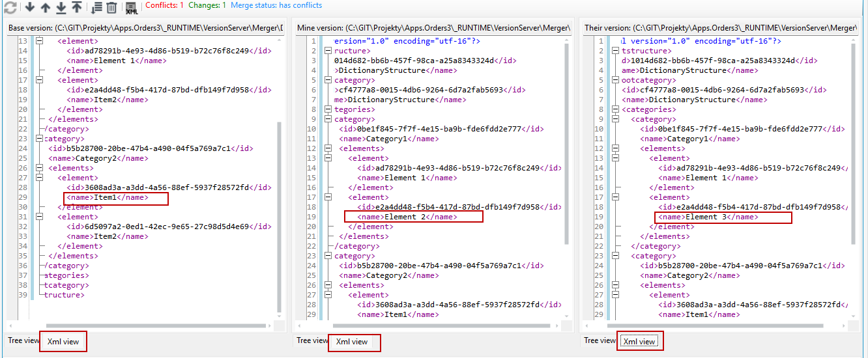The width and height of the screenshot is (868, 358).
Task: Go to previous difference with up arrow
Action: point(45,8)
